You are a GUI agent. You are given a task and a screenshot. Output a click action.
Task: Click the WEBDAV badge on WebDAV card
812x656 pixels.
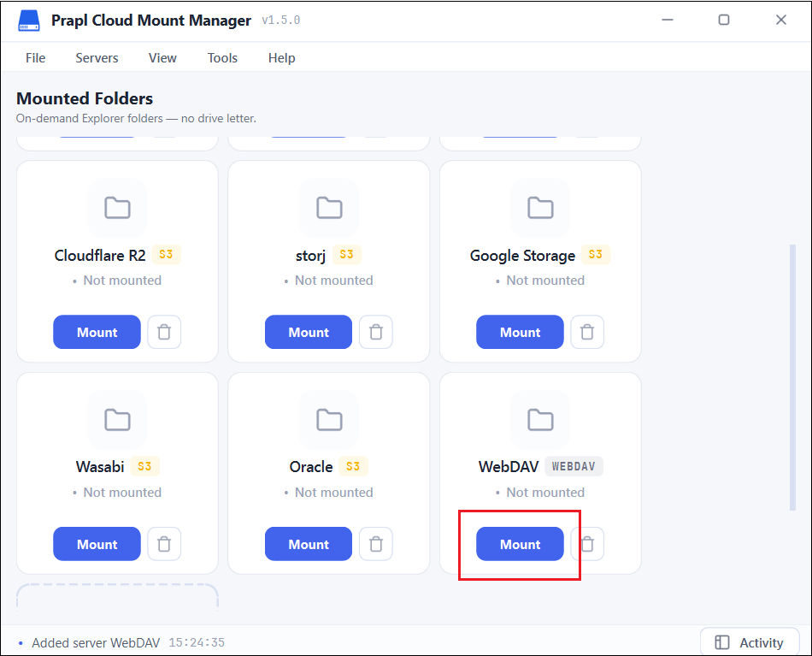click(x=574, y=466)
